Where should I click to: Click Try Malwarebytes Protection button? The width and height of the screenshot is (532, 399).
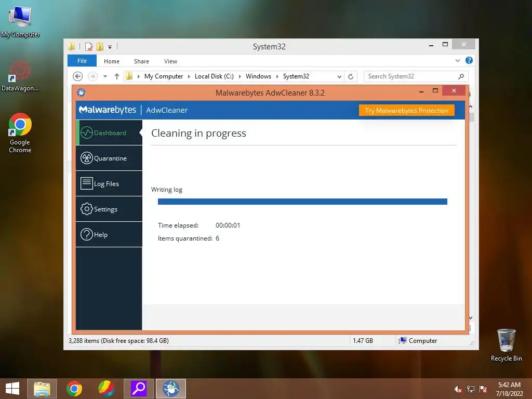(406, 110)
